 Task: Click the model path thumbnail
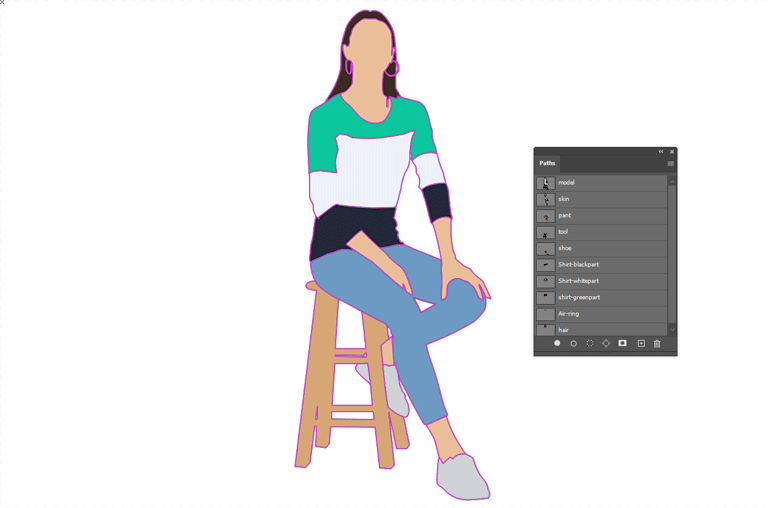(546, 183)
